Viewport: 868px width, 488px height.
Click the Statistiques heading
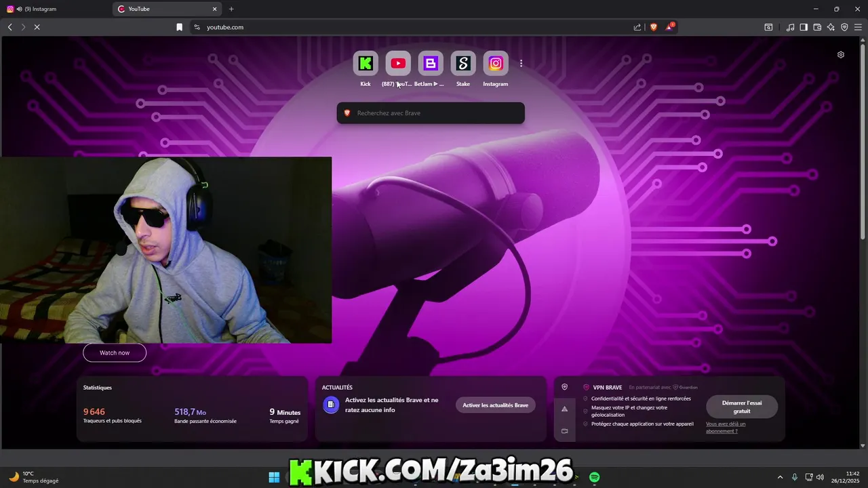pos(98,388)
